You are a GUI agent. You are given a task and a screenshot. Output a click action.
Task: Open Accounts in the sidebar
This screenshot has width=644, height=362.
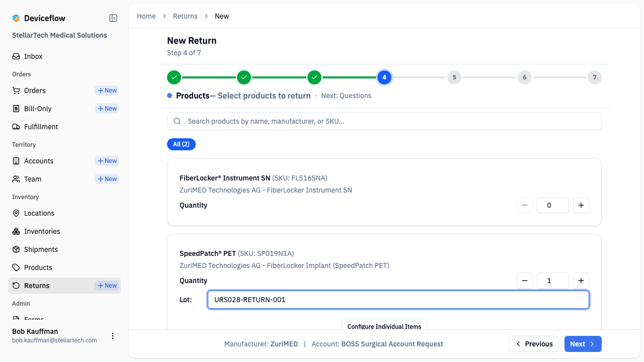pyautogui.click(x=39, y=161)
